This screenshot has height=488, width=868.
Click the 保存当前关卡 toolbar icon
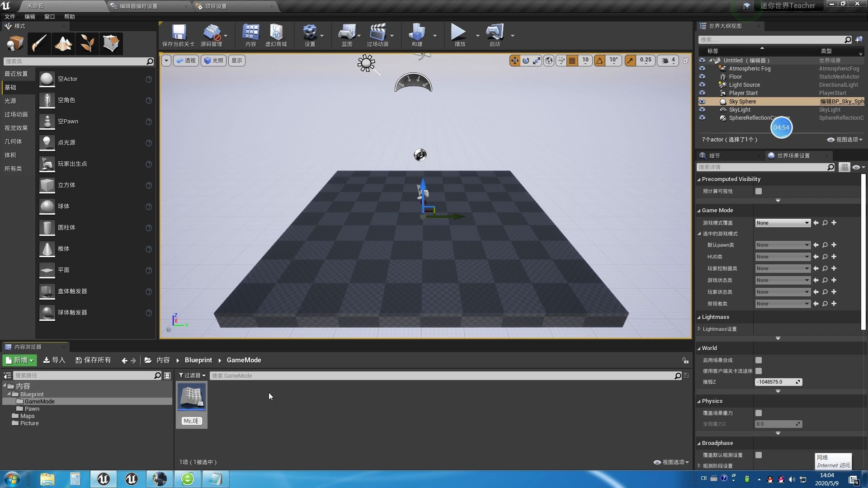179,35
